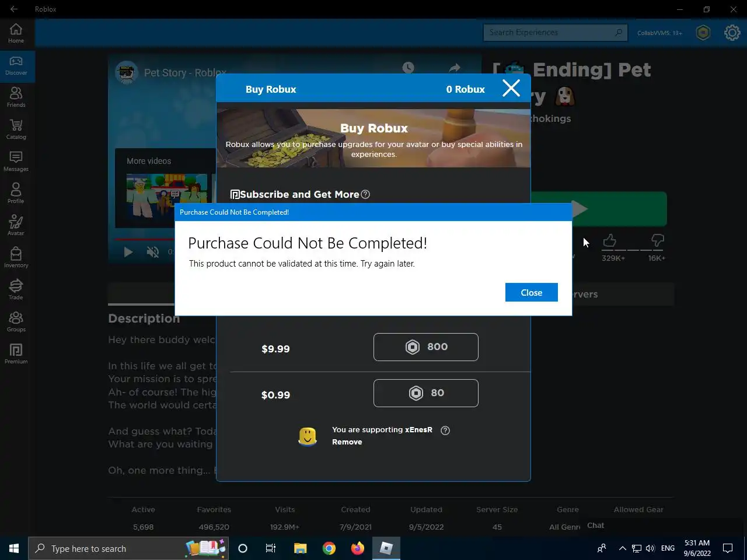Open Catalog in the sidebar
This screenshot has width=747, height=560.
16,129
